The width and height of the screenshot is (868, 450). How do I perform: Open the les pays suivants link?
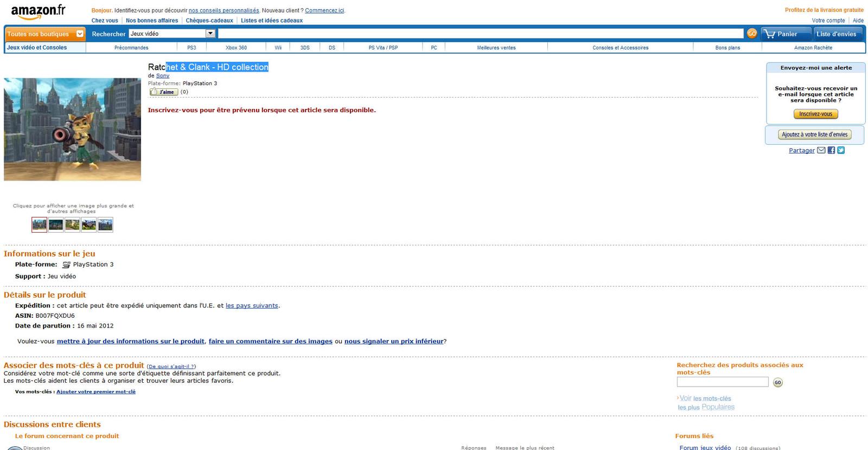click(252, 306)
